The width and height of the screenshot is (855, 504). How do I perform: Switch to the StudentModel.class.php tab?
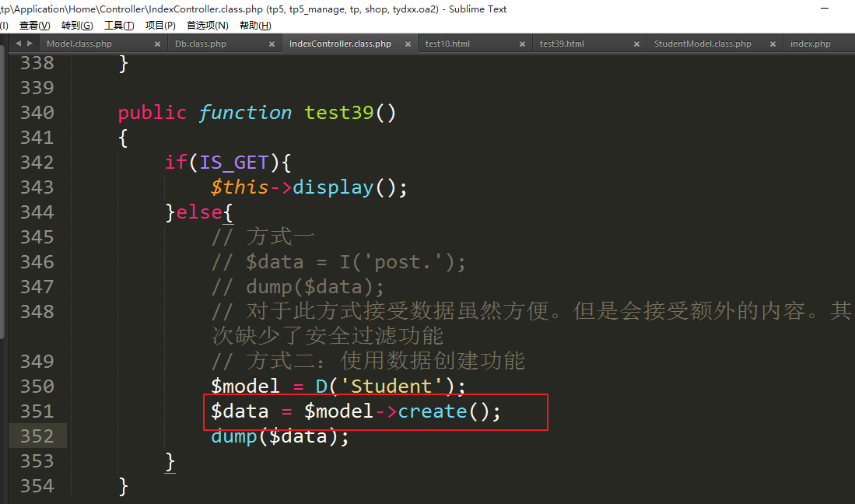[703, 44]
